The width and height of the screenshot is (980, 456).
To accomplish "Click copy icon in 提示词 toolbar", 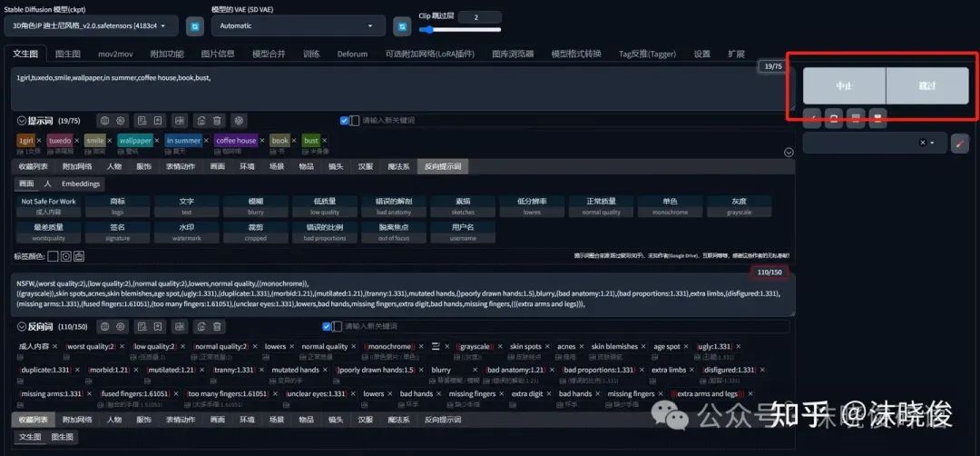I will click(x=201, y=120).
